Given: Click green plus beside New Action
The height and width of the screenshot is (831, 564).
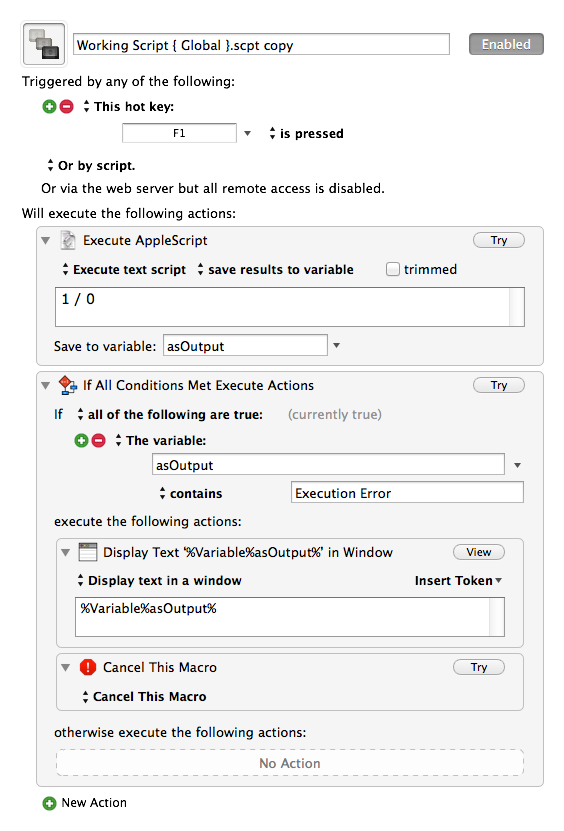Looking at the screenshot, I should pos(49,803).
